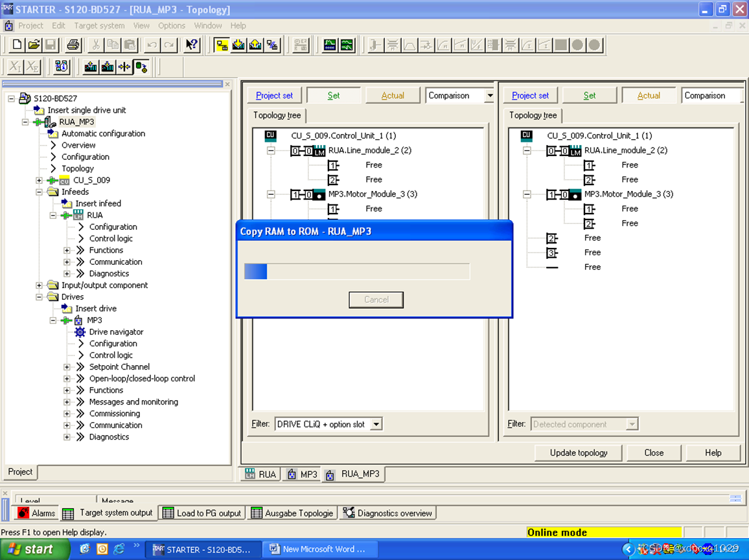The image size is (749, 560).
Task: Open the Detected component filter dropdown
Action: (632, 424)
